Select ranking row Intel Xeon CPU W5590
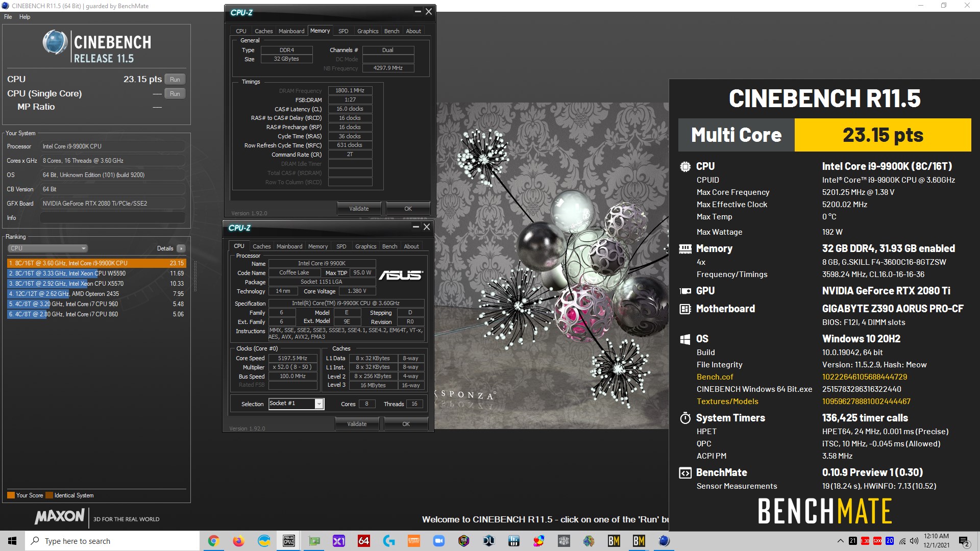980x551 pixels. tap(96, 273)
